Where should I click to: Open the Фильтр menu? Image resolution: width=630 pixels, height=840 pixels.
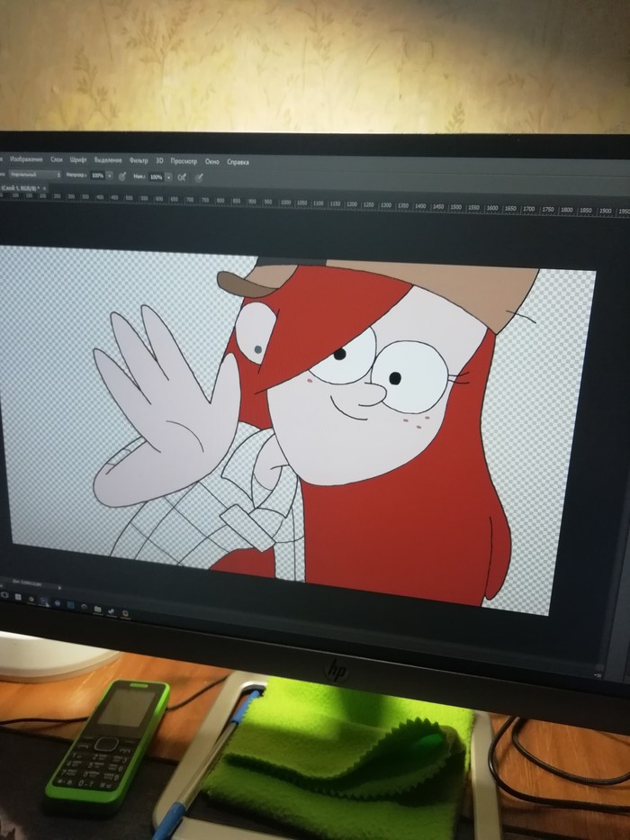(x=139, y=159)
